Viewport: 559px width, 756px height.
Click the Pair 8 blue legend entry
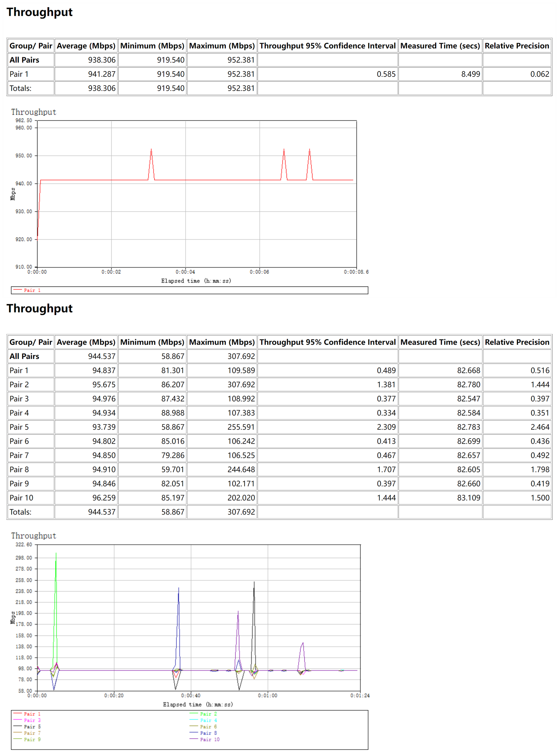click(208, 733)
